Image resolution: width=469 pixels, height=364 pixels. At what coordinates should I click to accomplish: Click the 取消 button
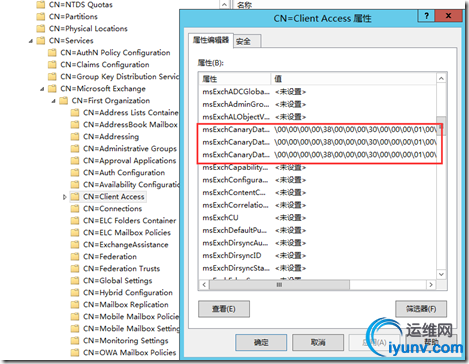[x=318, y=343]
